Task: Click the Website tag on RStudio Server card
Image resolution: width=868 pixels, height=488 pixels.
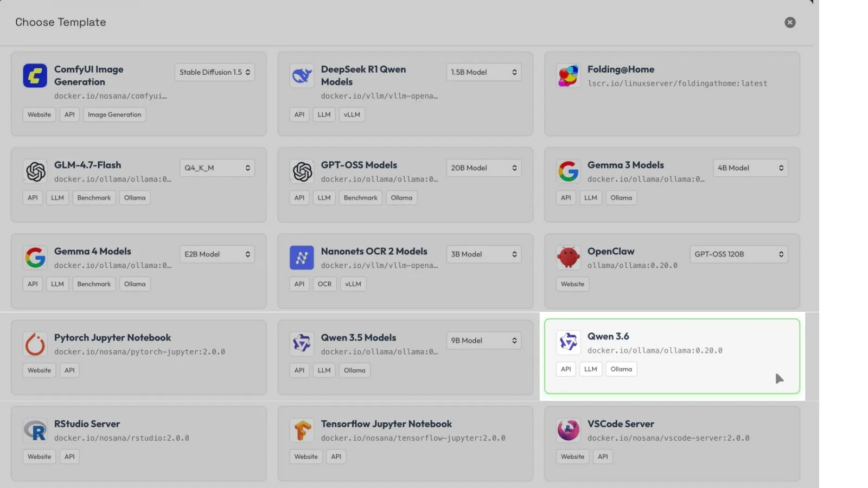Action: click(x=39, y=457)
